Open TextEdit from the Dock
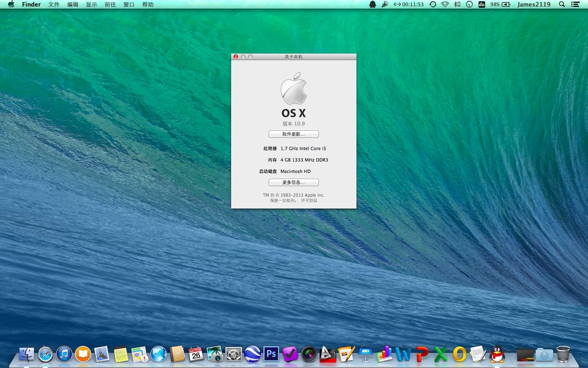The image size is (588, 368). (x=478, y=354)
